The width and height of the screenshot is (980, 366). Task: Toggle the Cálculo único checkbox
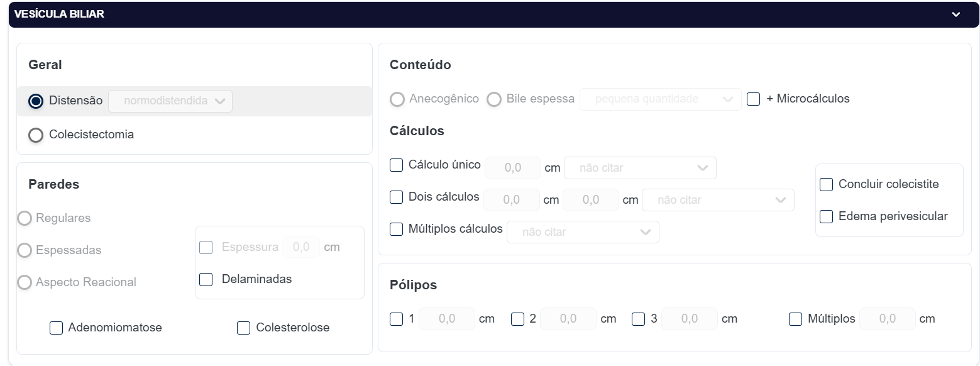(396, 165)
